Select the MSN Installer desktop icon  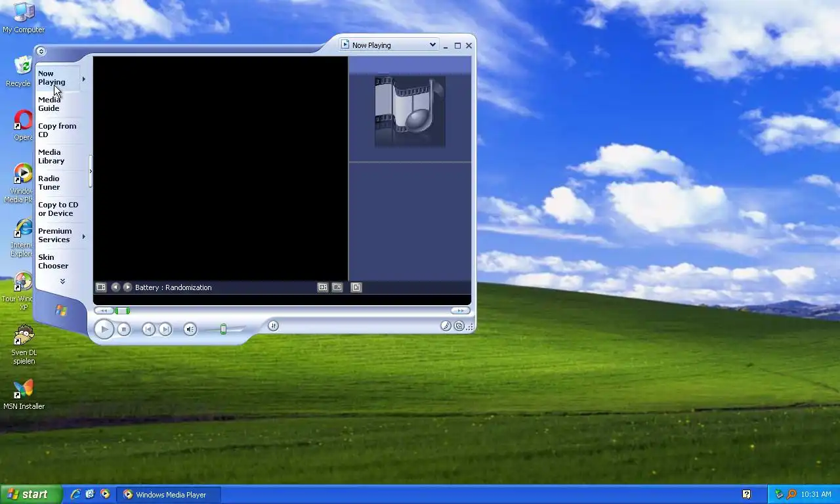tap(24, 395)
